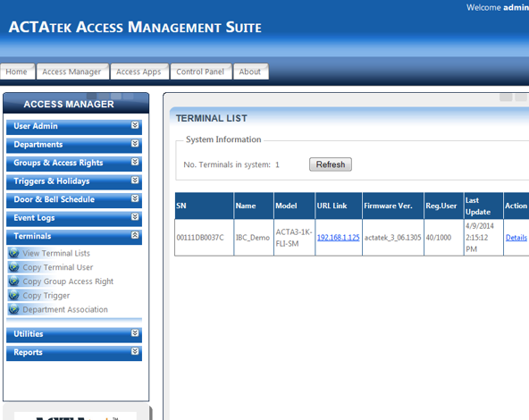
Task: Expand Groups & Access Rights chevron
Action: (x=135, y=162)
